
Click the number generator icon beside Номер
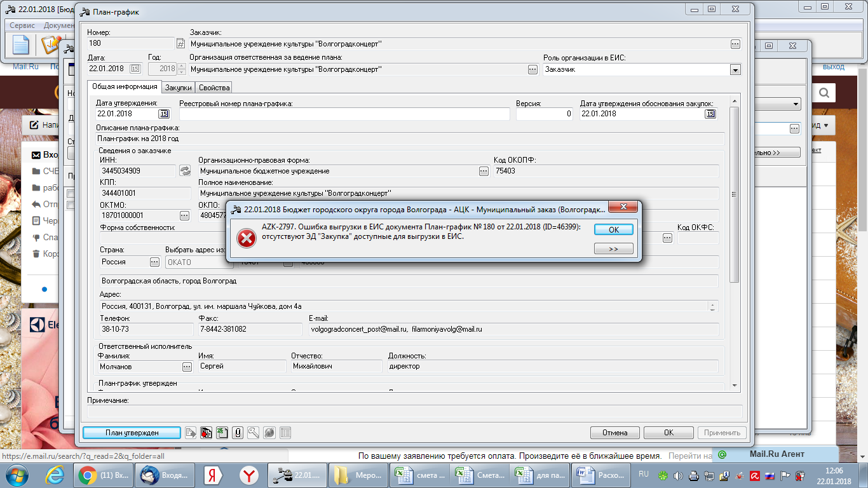pyautogui.click(x=180, y=44)
